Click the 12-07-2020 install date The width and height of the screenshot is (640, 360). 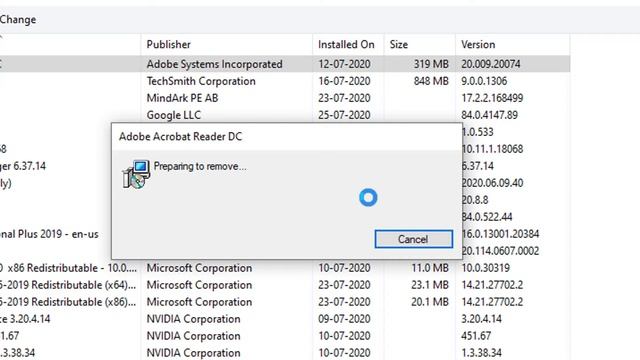tap(344, 64)
